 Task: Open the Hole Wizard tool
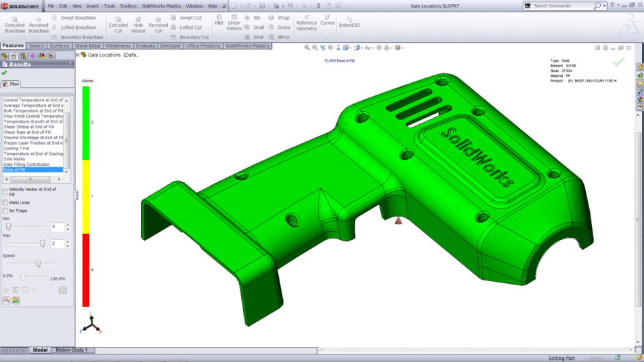[138, 25]
